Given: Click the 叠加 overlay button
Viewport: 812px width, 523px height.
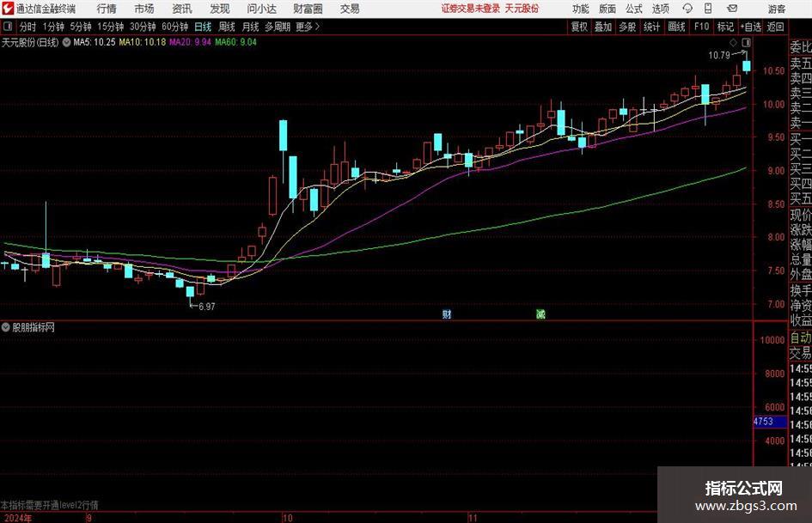Looking at the screenshot, I should 603,27.
